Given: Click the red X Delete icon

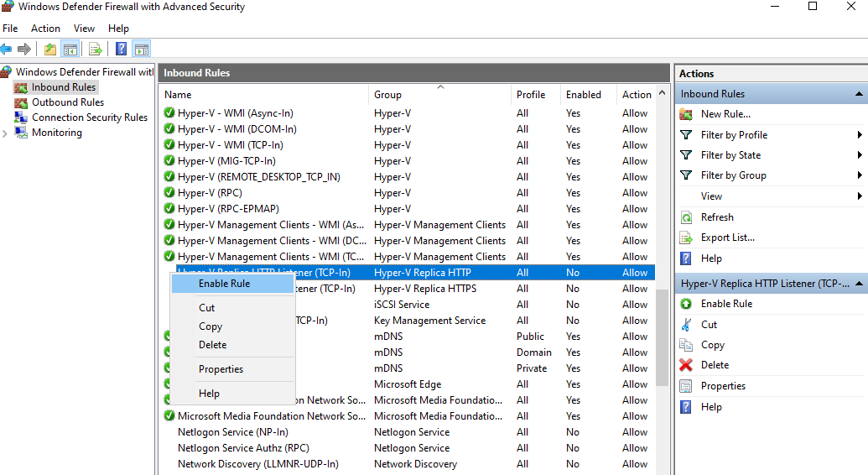Looking at the screenshot, I should (686, 365).
